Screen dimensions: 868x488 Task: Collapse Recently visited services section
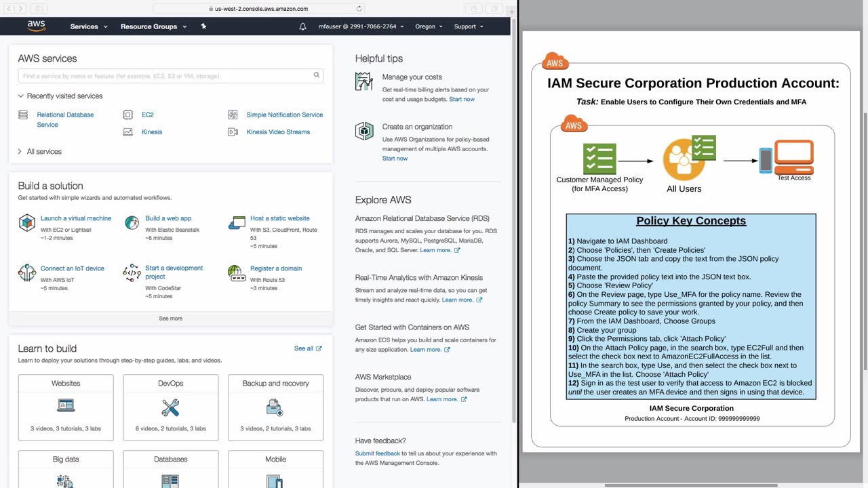coord(60,96)
